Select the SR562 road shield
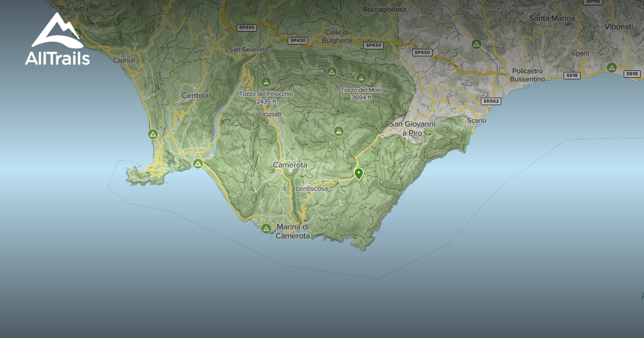 [491, 101]
